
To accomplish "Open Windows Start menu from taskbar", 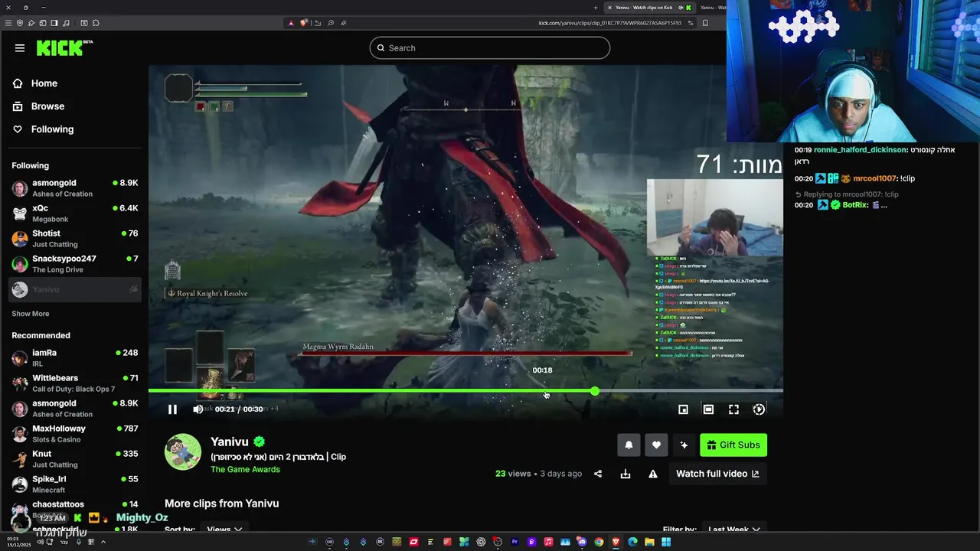I will (666, 542).
